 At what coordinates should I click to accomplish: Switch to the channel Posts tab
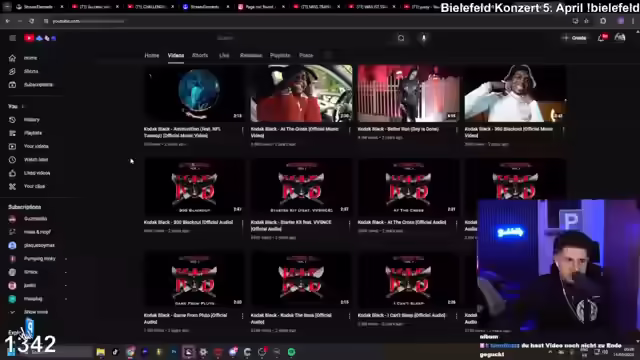pos(306,56)
